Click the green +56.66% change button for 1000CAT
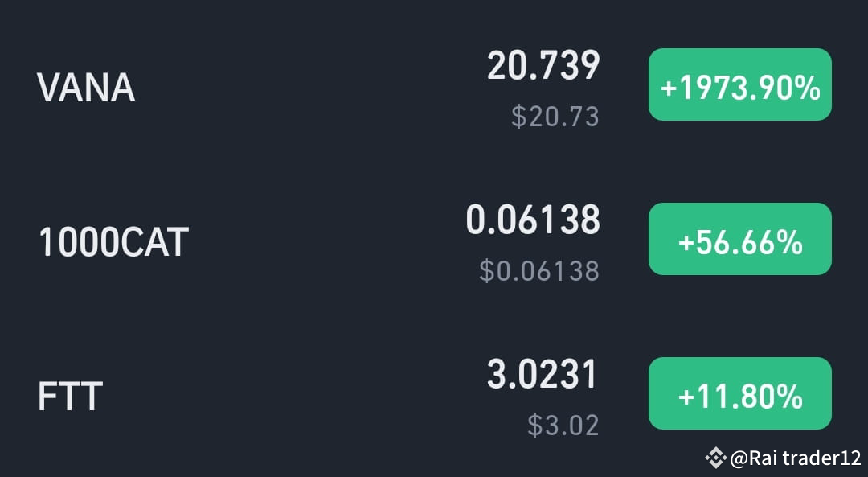The width and height of the screenshot is (868, 477). 739,239
